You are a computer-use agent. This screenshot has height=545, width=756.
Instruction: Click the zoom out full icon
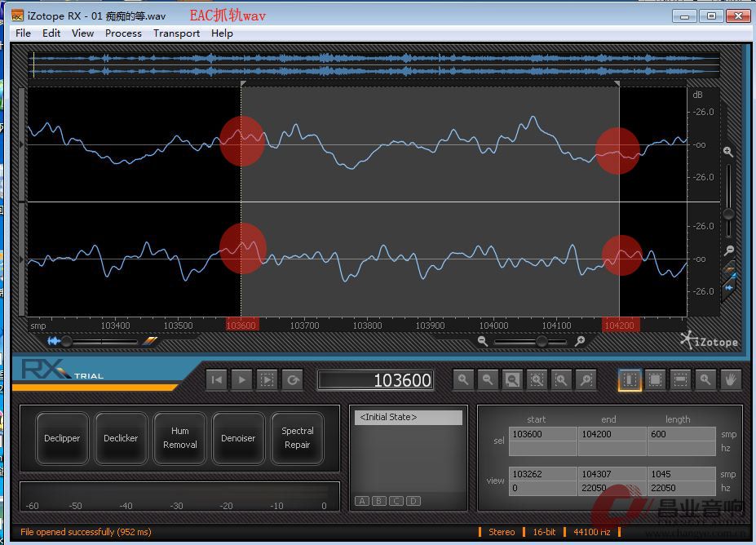coord(512,380)
